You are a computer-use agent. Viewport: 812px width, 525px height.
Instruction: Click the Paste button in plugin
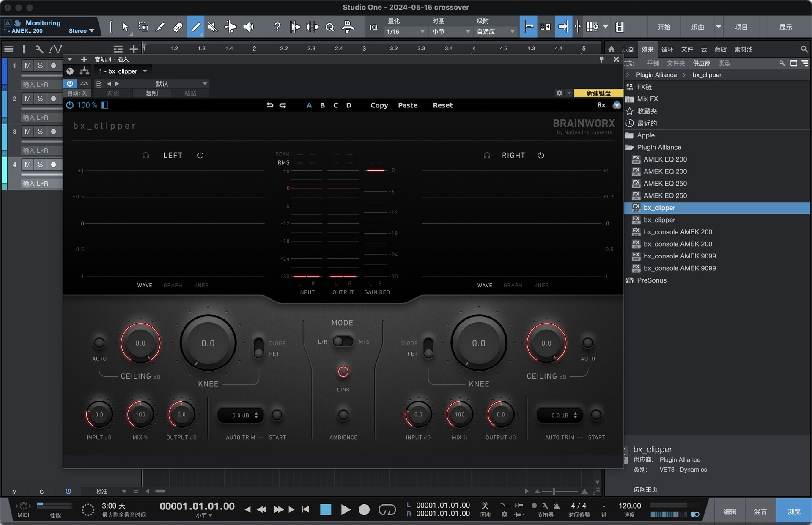(x=408, y=105)
